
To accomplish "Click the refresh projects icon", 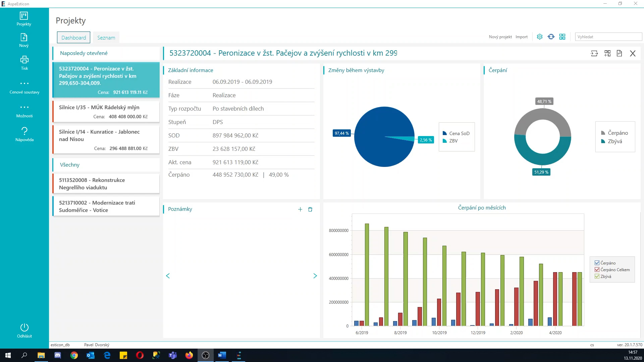I will [x=551, y=37].
